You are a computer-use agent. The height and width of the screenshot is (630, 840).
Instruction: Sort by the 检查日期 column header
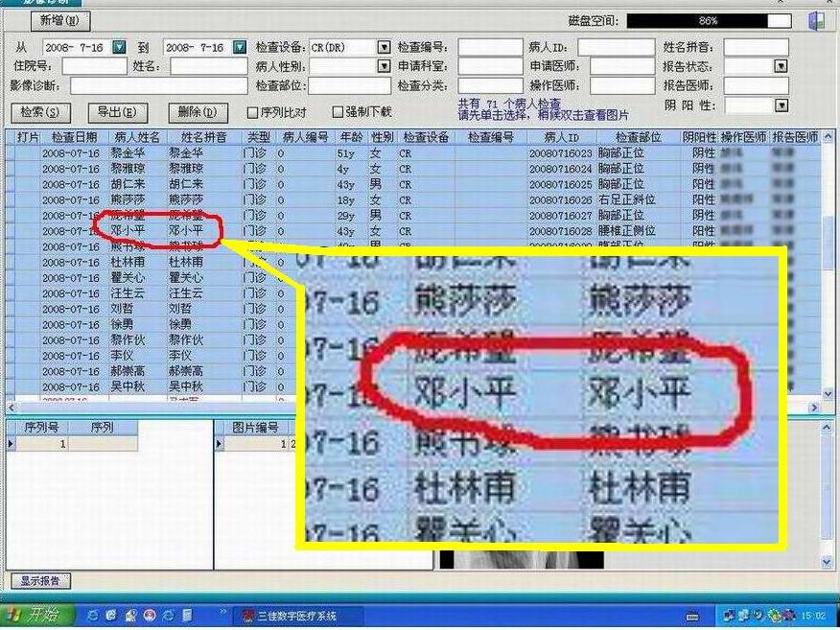(x=75, y=137)
